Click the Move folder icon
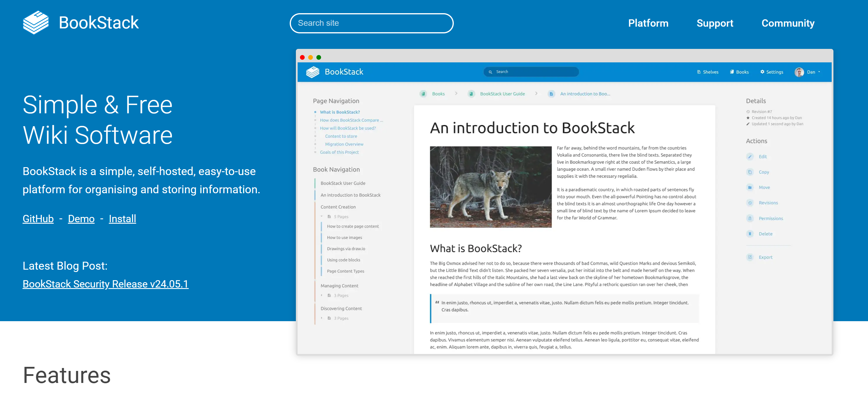 pyautogui.click(x=750, y=187)
